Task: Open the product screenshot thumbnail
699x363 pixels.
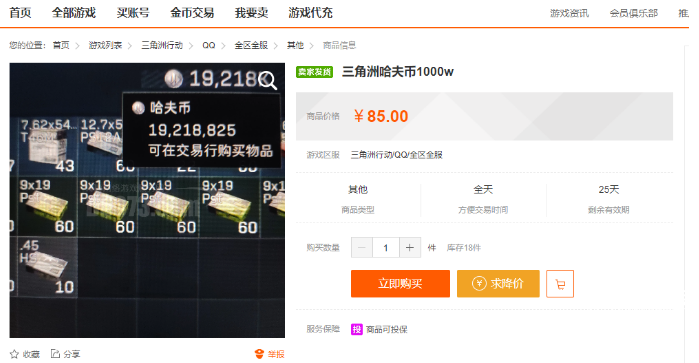Action: (147, 200)
